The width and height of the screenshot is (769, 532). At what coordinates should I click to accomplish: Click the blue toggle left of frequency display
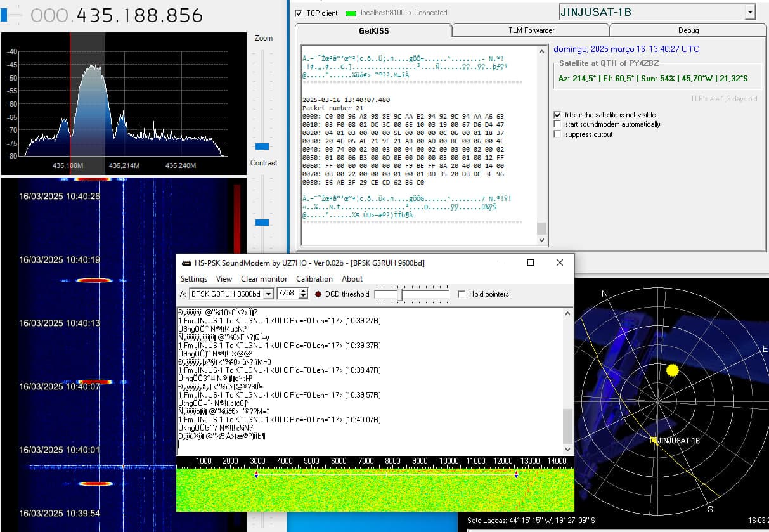click(x=4, y=15)
